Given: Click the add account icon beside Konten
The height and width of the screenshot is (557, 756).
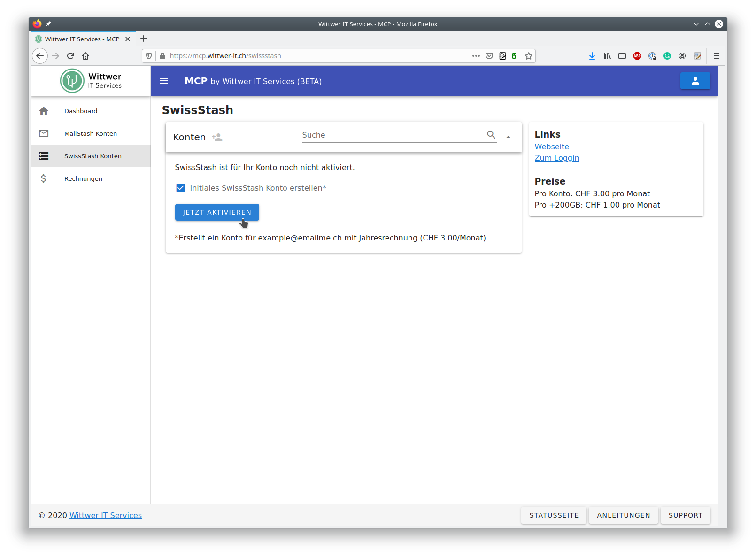Looking at the screenshot, I should point(217,137).
